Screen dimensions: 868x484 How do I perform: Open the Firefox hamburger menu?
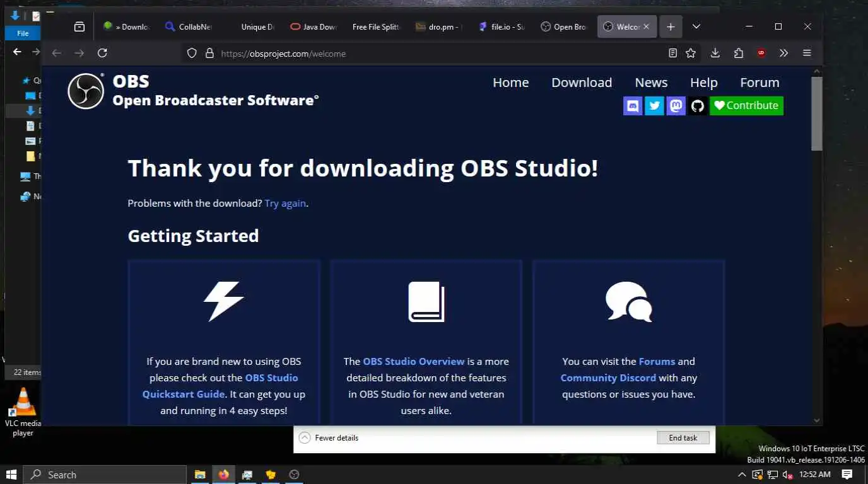coord(807,54)
